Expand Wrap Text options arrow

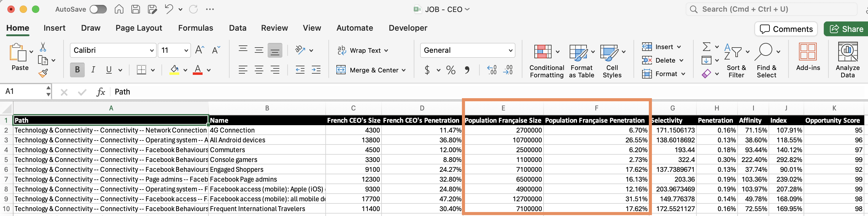click(386, 51)
